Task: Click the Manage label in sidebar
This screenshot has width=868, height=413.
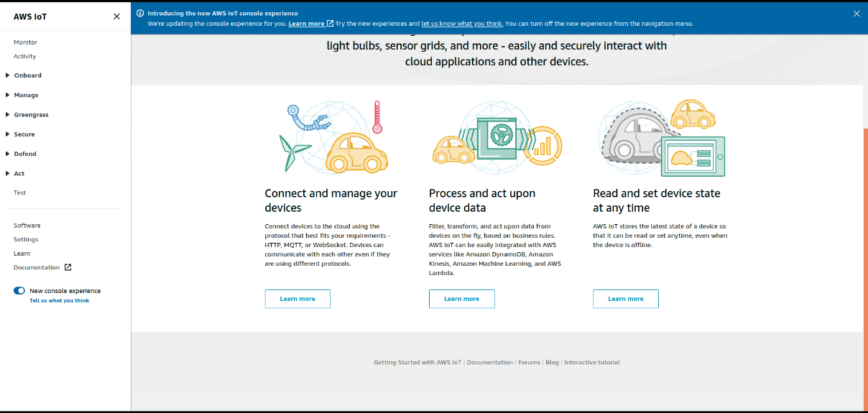Action: tap(27, 95)
